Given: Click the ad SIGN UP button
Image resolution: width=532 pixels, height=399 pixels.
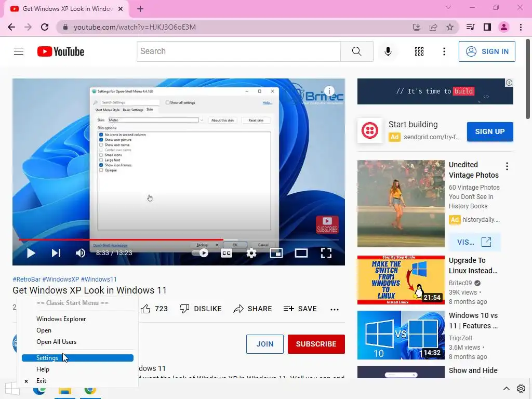Looking at the screenshot, I should tap(490, 131).
